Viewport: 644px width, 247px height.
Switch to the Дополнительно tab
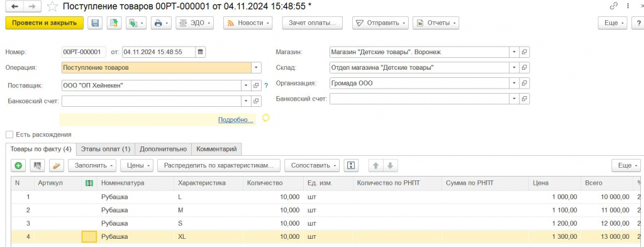click(x=163, y=149)
